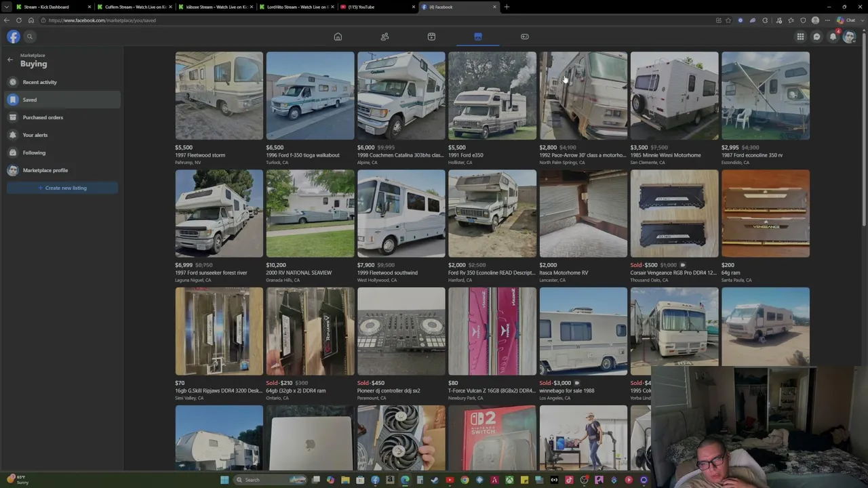The height and width of the screenshot is (488, 868).
Task: Open the Facebook search magnifier icon
Action: coord(30,37)
